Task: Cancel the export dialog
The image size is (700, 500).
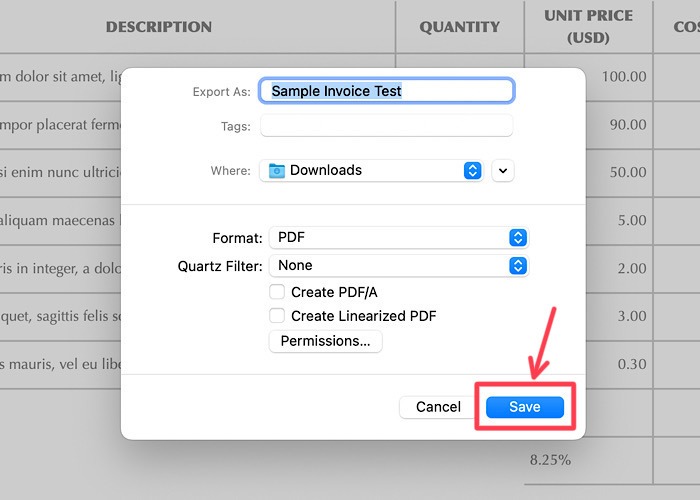Action: click(438, 407)
